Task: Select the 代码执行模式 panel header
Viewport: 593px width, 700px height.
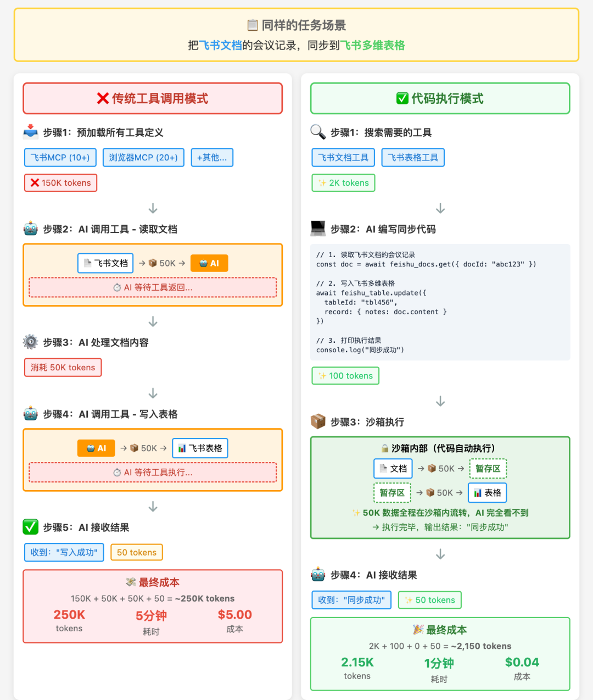Action: [x=439, y=98]
